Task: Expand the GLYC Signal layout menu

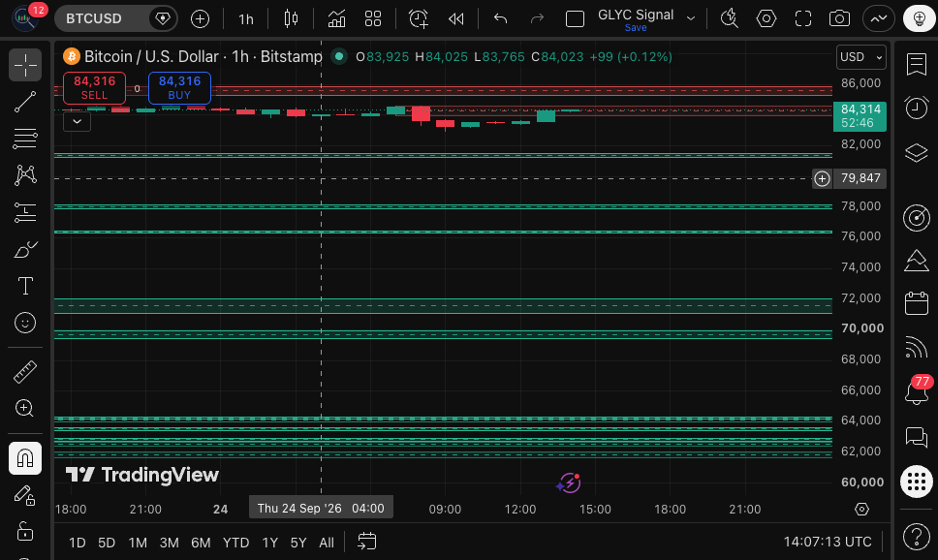Action: [691, 19]
